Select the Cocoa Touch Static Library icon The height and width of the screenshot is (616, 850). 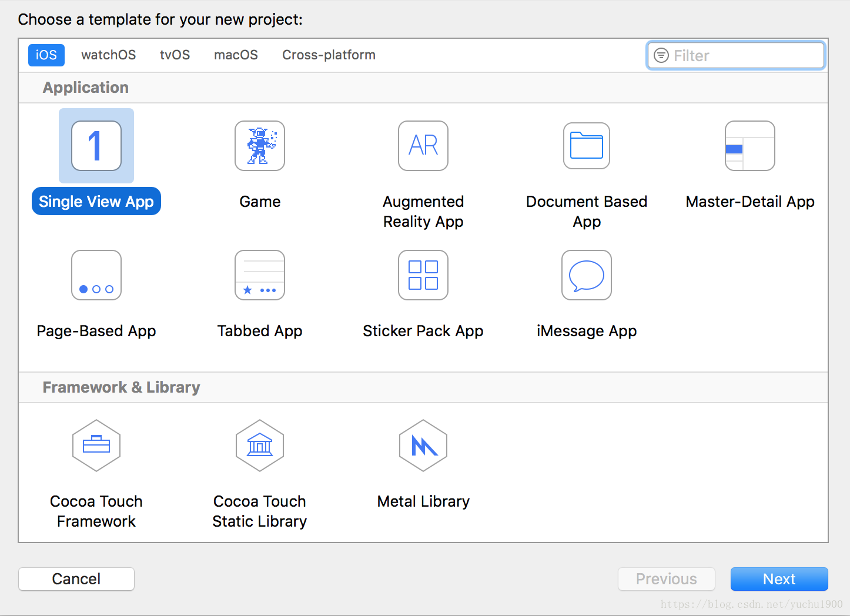(x=260, y=446)
